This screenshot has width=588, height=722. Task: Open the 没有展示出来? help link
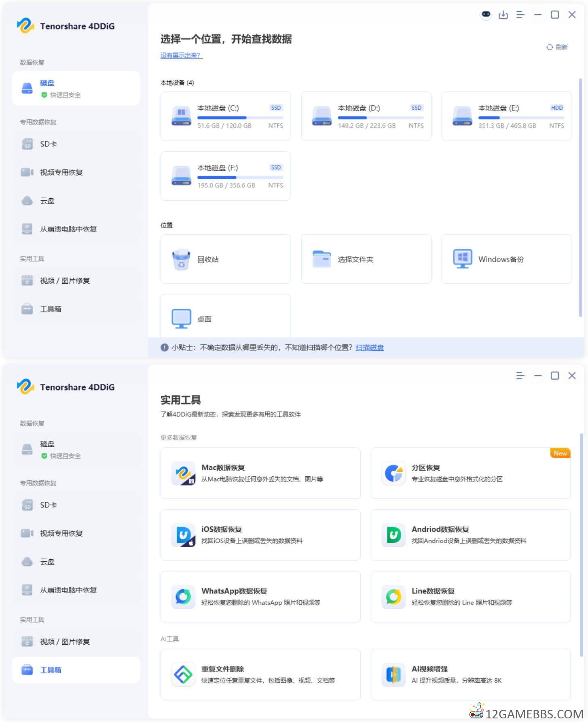(x=181, y=55)
